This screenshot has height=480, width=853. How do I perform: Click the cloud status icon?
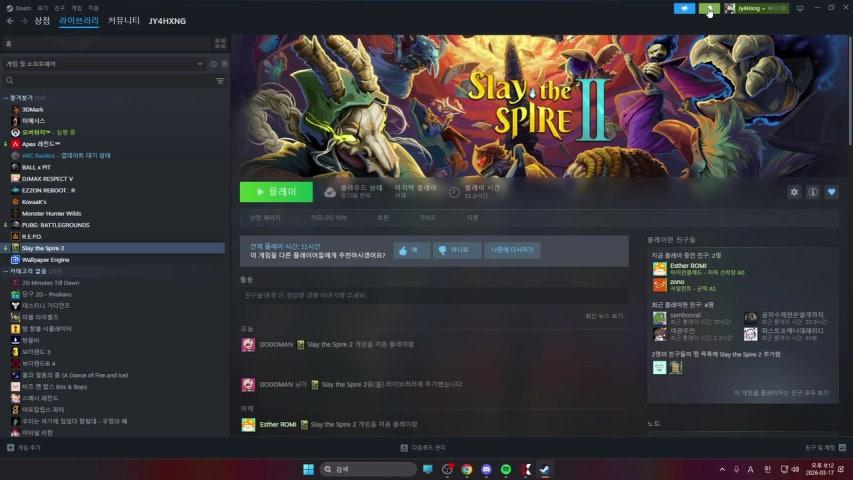330,192
